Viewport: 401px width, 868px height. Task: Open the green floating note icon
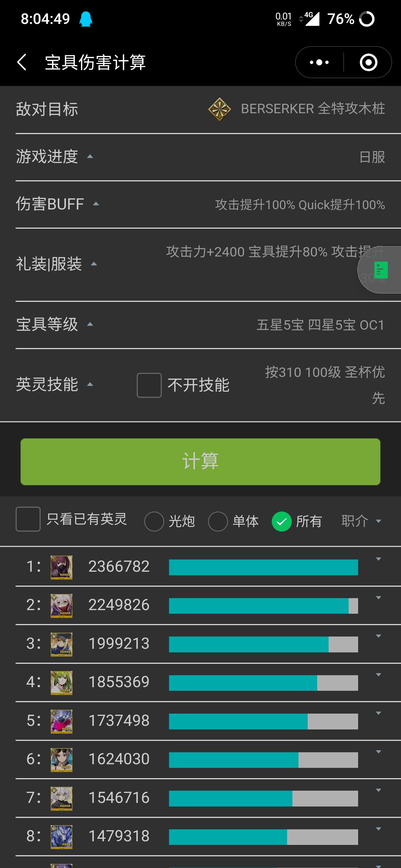[381, 270]
